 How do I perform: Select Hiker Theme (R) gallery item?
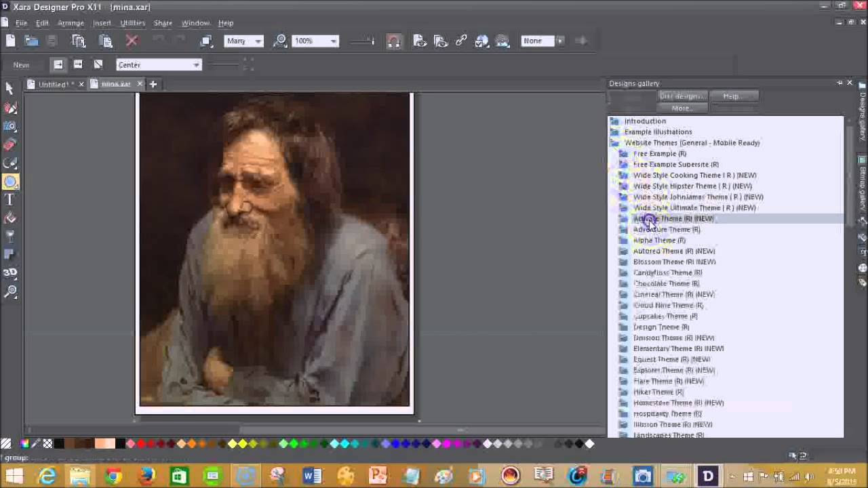pos(658,392)
